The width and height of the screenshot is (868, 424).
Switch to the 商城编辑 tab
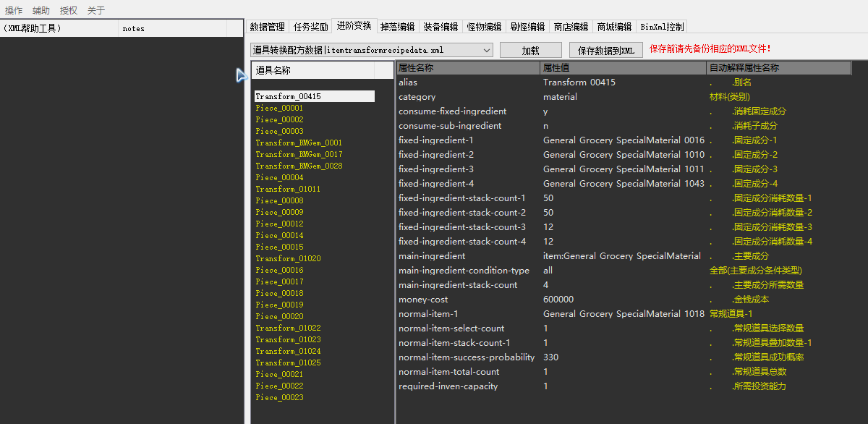614,27
